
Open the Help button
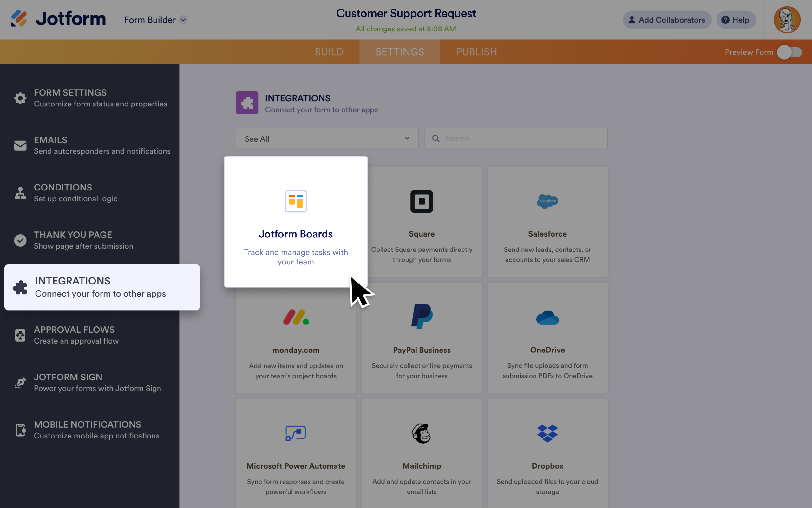(x=736, y=20)
